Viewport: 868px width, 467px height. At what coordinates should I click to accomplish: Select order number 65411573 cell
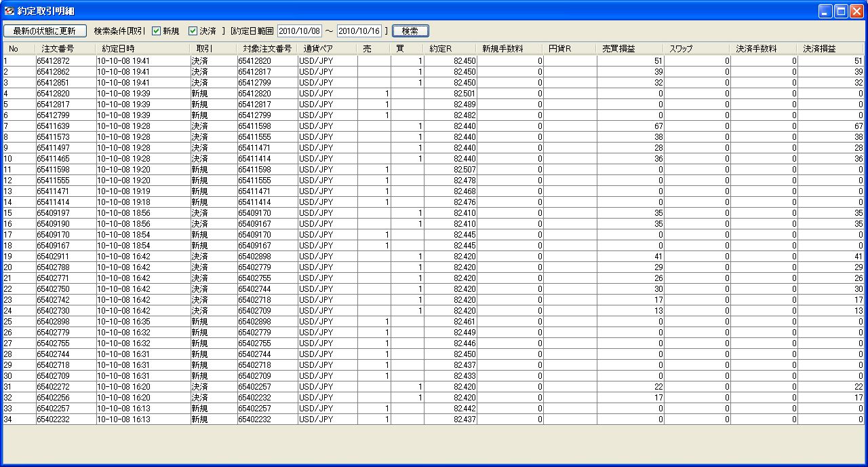coord(66,137)
